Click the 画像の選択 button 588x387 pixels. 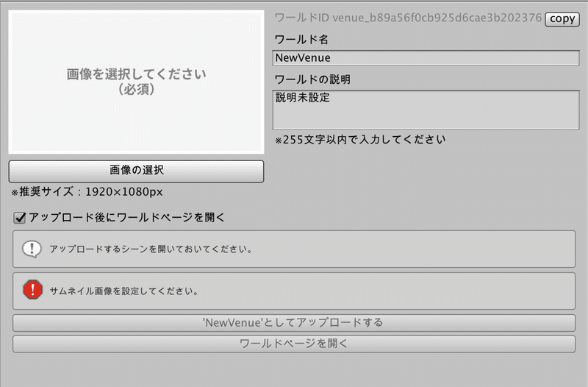click(136, 171)
